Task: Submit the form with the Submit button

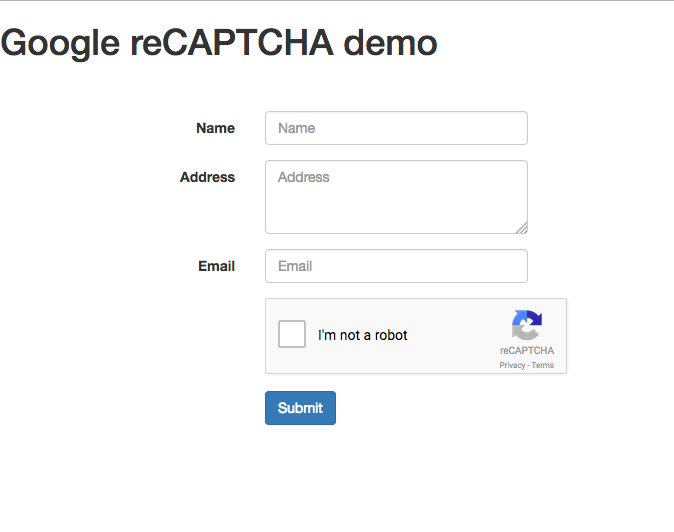Action: [300, 408]
